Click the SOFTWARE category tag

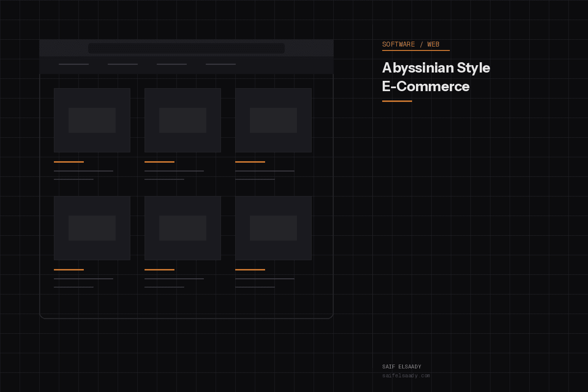[398, 44]
